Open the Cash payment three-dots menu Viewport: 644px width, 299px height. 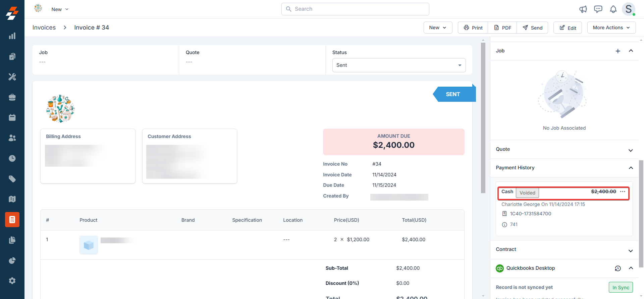623,191
